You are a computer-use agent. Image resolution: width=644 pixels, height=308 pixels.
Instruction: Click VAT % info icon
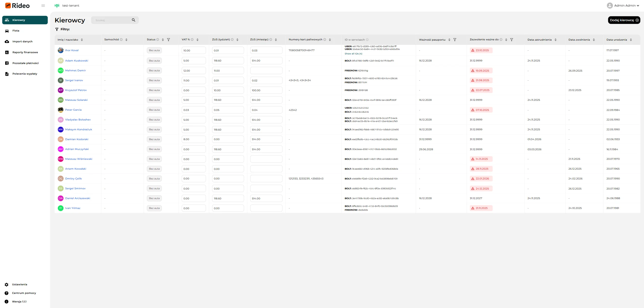[x=192, y=40]
